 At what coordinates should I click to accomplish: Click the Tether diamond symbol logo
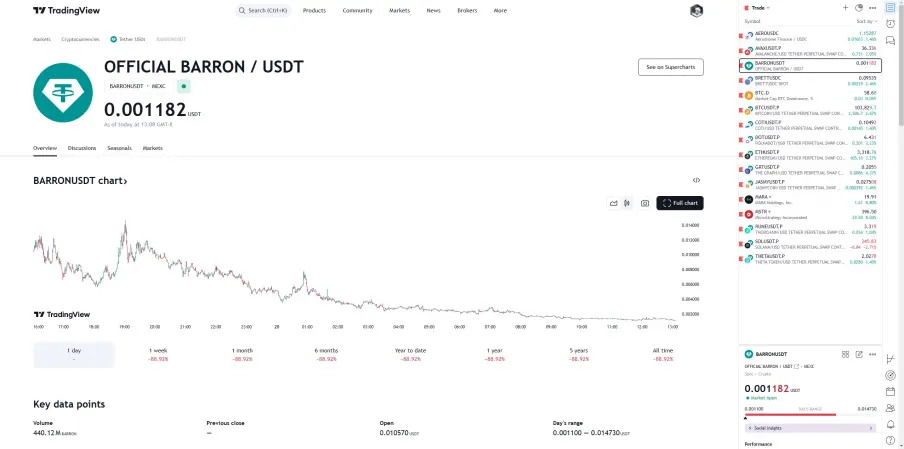(x=63, y=92)
